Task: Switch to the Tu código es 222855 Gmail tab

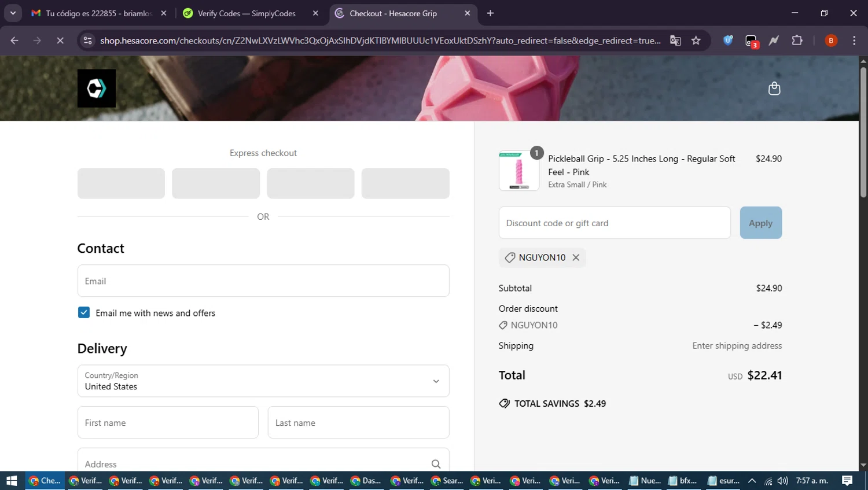Action: pyautogui.click(x=99, y=13)
